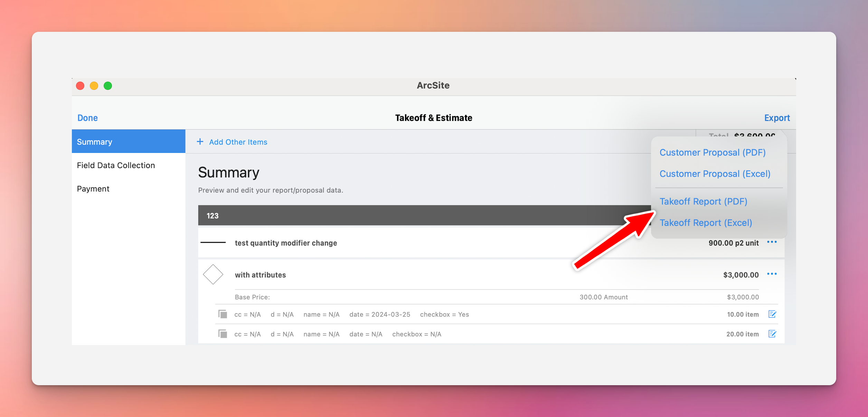Viewport: 868px width, 417px height.
Task: Select Customer Proposal (Excel) export option
Action: (x=715, y=174)
